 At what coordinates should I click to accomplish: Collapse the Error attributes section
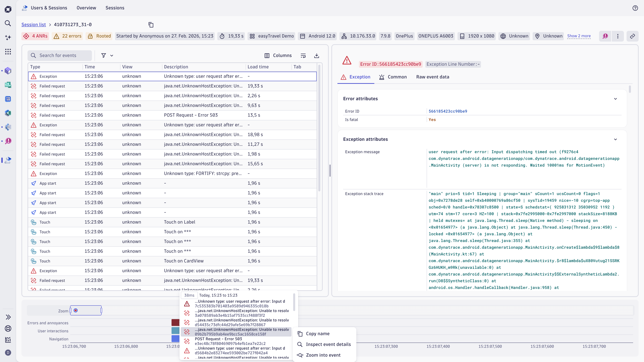[x=615, y=99]
